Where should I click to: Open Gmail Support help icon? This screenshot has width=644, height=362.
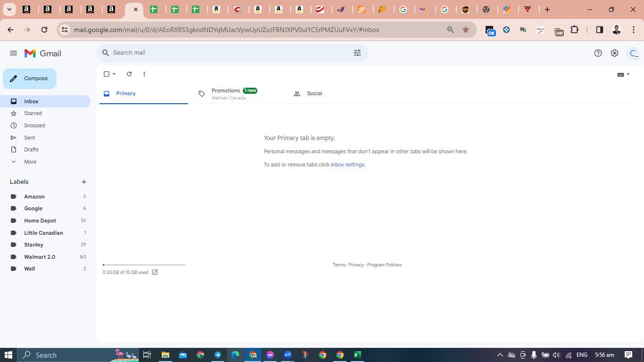tap(598, 53)
